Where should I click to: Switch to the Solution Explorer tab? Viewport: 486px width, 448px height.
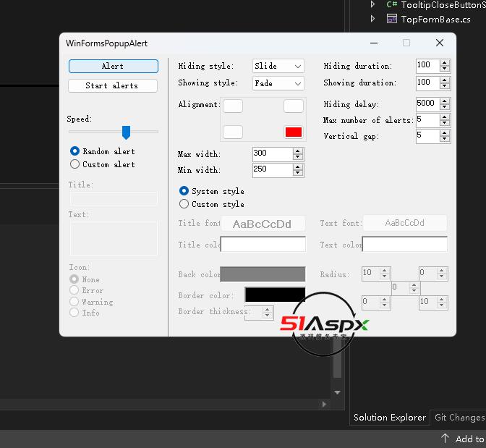[x=389, y=418]
